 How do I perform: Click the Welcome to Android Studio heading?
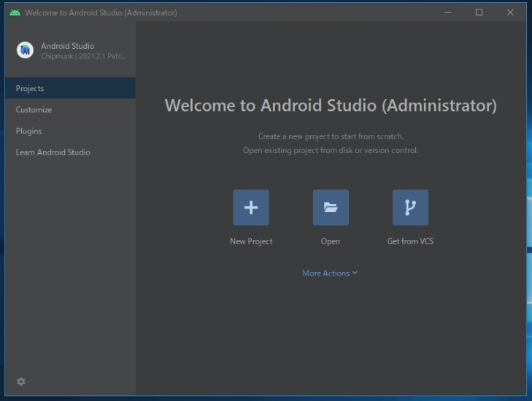point(331,106)
